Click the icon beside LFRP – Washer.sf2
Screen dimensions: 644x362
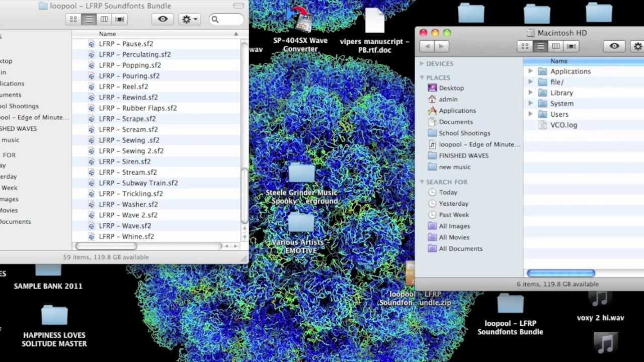pos(91,204)
